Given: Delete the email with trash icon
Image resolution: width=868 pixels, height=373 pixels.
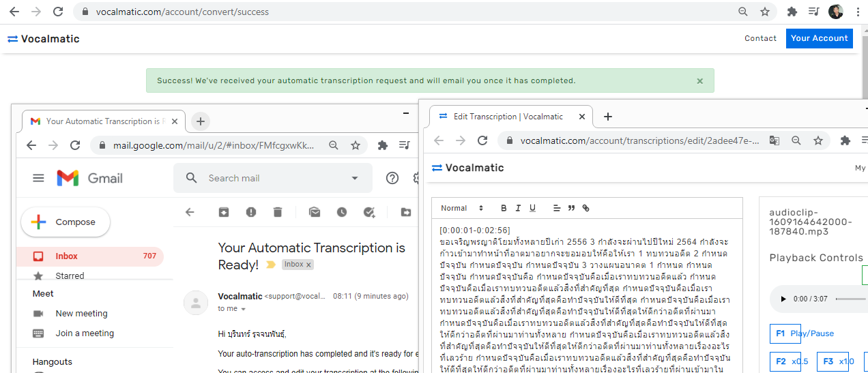Looking at the screenshot, I should [278, 212].
